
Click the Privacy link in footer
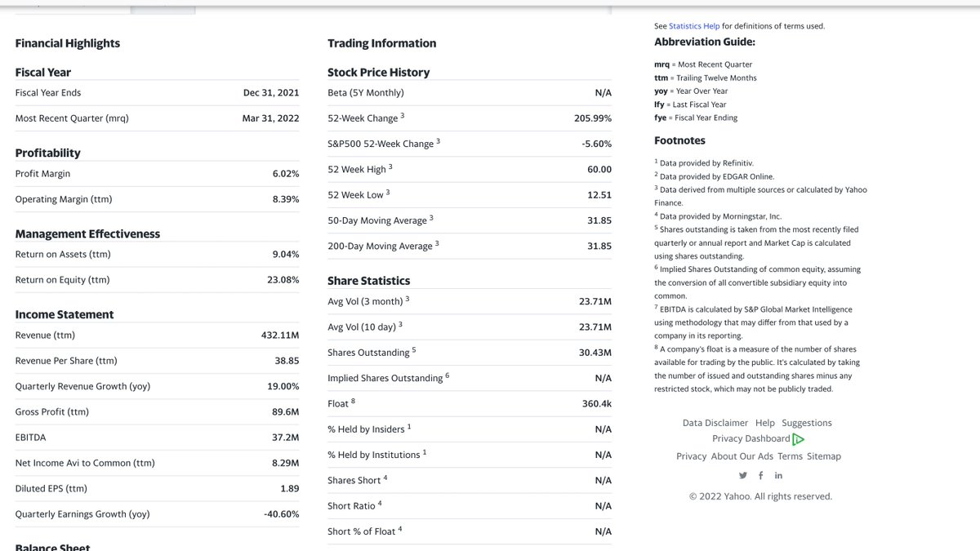click(x=691, y=456)
